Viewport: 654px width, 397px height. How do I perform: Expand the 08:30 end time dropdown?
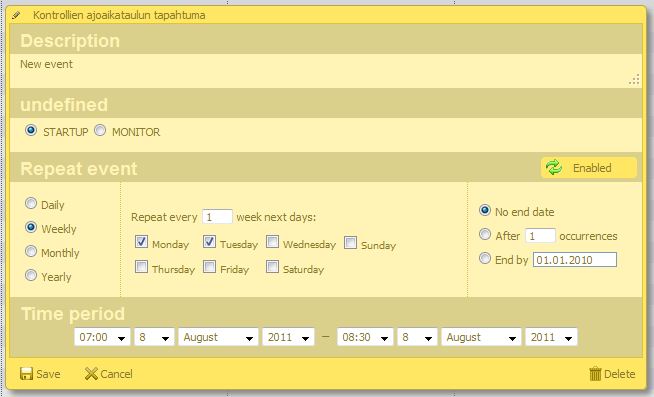365,337
